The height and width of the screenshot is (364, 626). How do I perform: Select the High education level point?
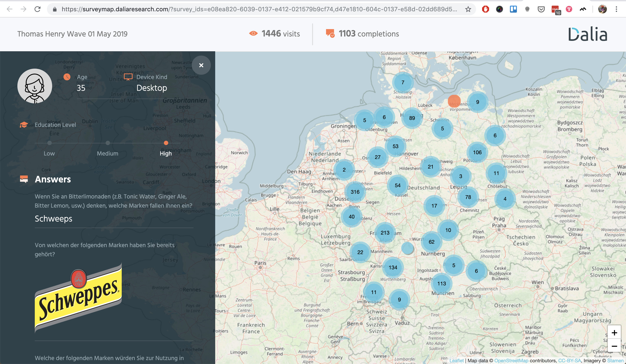166,143
